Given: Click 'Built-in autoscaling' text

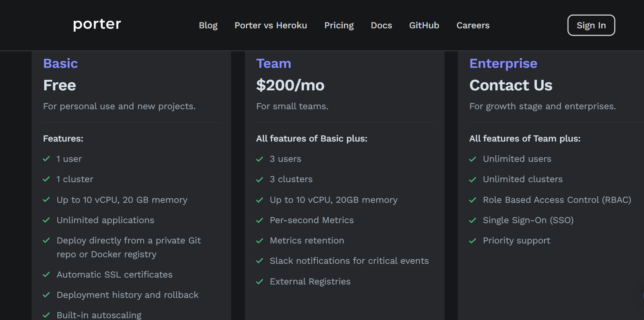Looking at the screenshot, I should (99, 315).
